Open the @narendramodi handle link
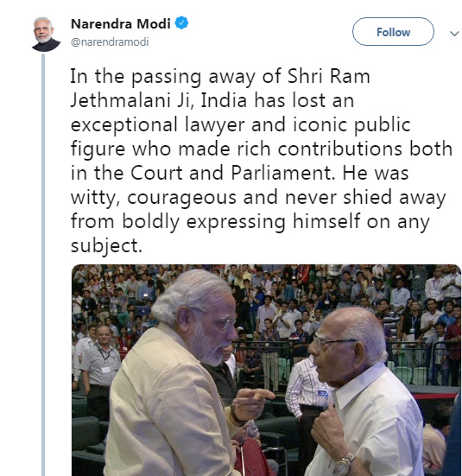Image resolution: width=462 pixels, height=476 pixels. coord(110,41)
